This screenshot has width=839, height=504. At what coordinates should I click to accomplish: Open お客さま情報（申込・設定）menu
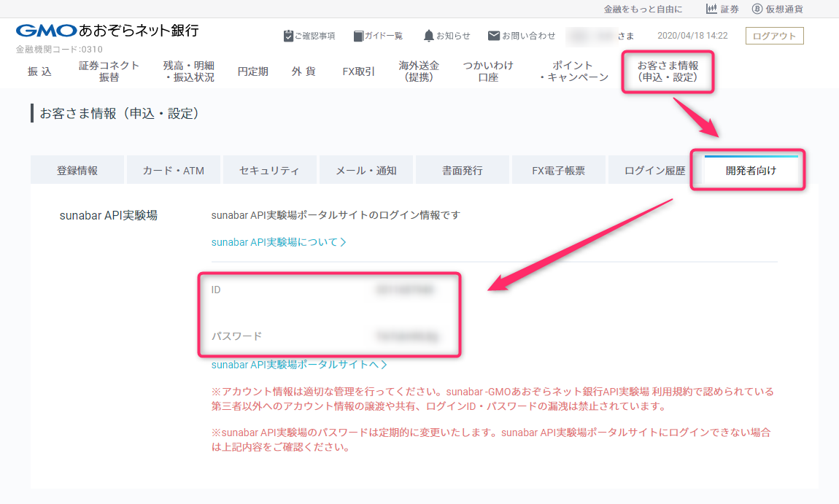coord(667,71)
